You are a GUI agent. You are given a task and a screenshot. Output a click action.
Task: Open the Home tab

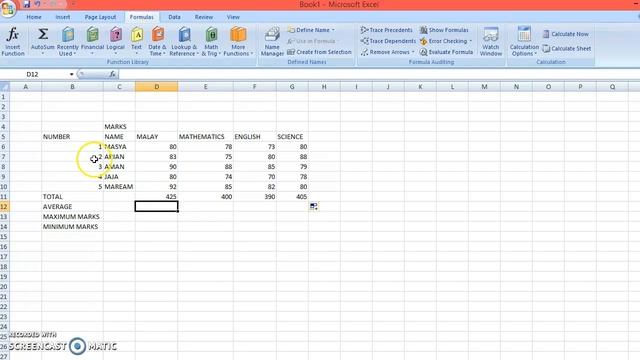pyautogui.click(x=34, y=17)
